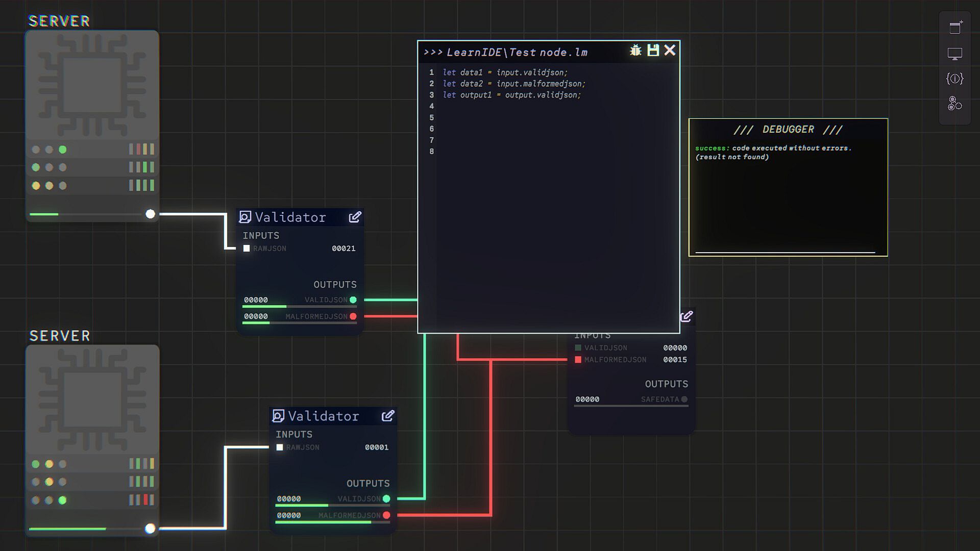Click bottom Validator RAWJSON input square

[x=280, y=447]
